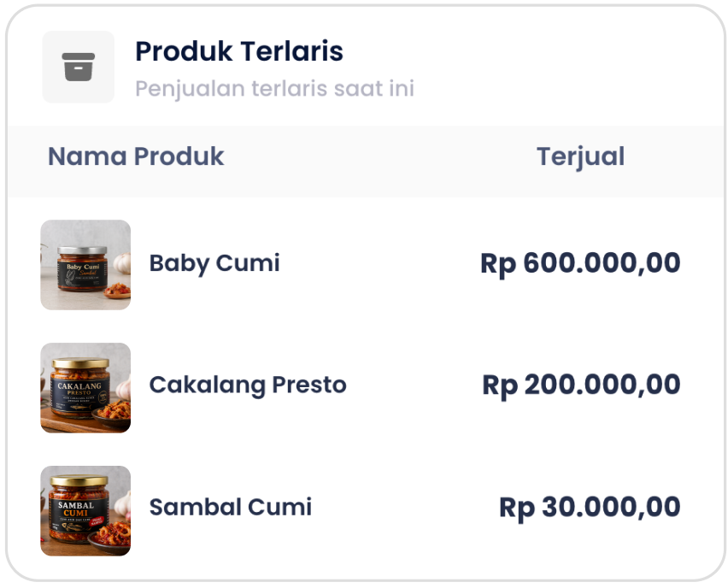Click the Terjual column header
Screen dimensions: 728x588
click(581, 156)
